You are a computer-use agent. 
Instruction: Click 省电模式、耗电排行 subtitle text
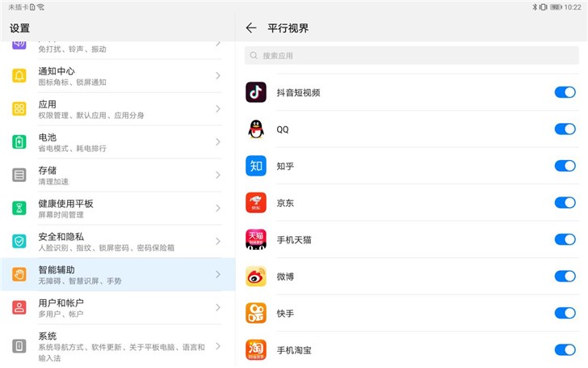coord(72,148)
